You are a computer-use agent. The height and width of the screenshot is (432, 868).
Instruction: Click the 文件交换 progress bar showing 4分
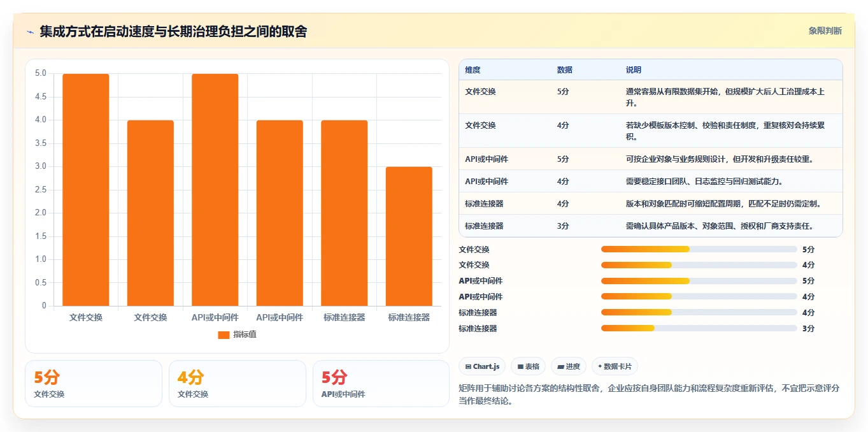click(699, 265)
